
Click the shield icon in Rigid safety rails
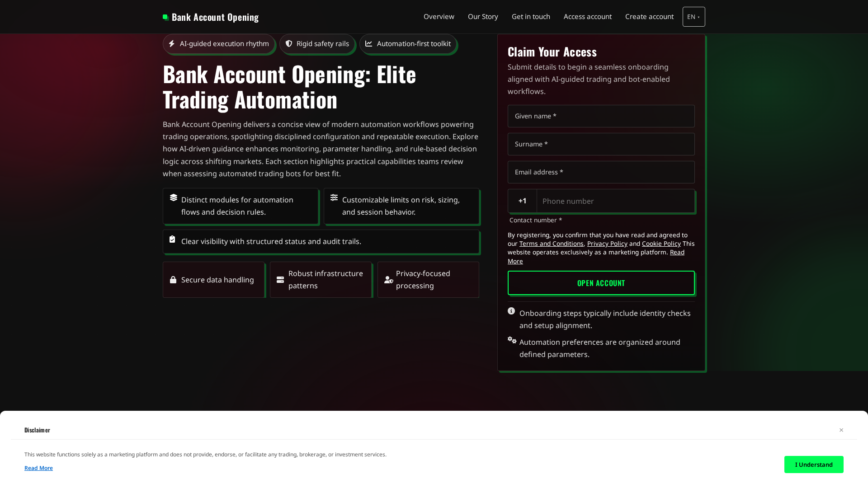coord(289,44)
